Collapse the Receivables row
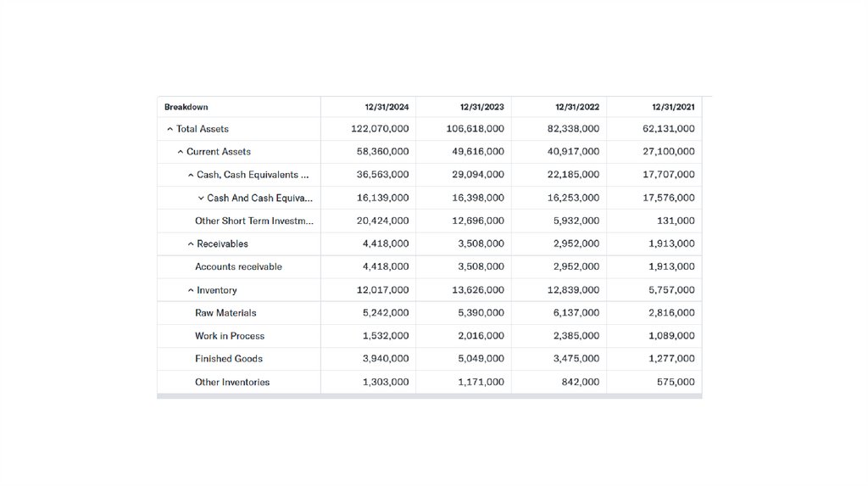This screenshot has height=487, width=868. (191, 243)
